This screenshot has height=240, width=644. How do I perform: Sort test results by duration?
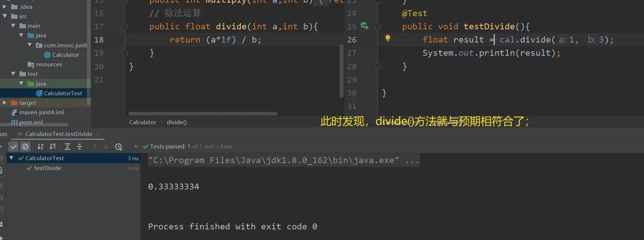tap(53, 147)
